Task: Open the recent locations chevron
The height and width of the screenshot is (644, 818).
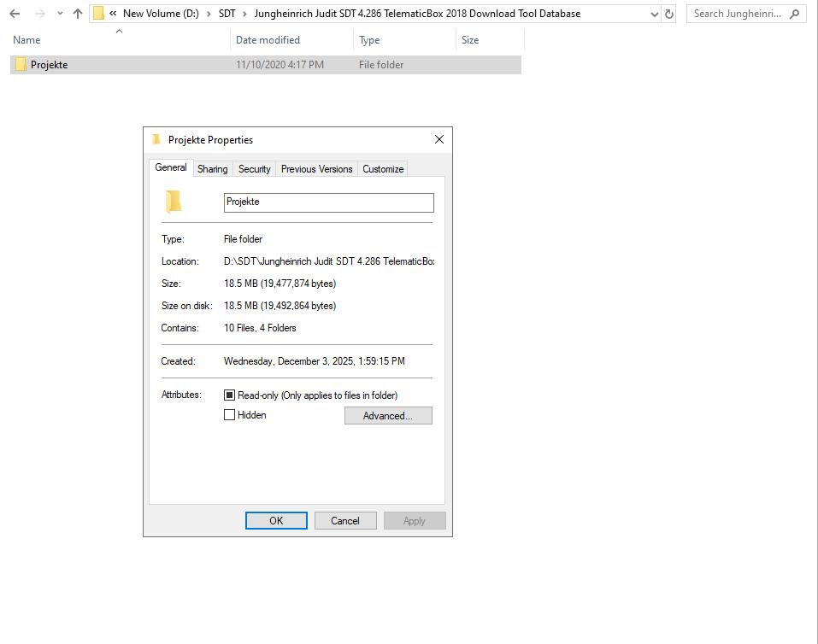Action: [60, 14]
